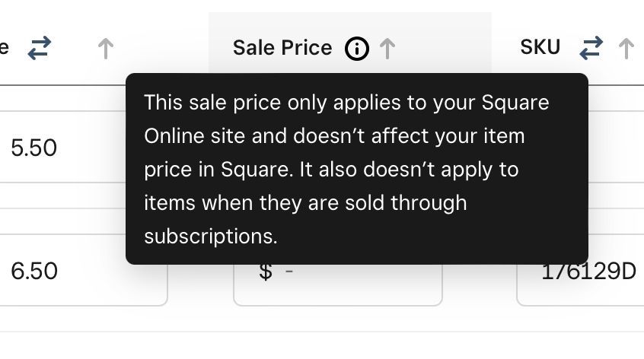This screenshot has height=359, width=644.
Task: Sort by Sale Price using its arrow
Action: (387, 49)
